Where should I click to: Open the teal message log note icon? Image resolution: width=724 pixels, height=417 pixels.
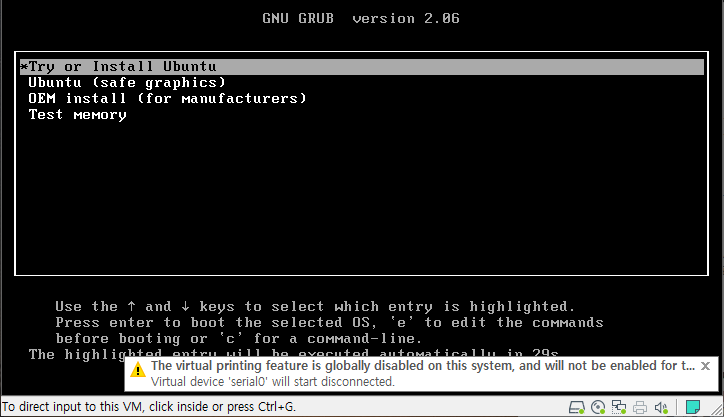pos(693,407)
